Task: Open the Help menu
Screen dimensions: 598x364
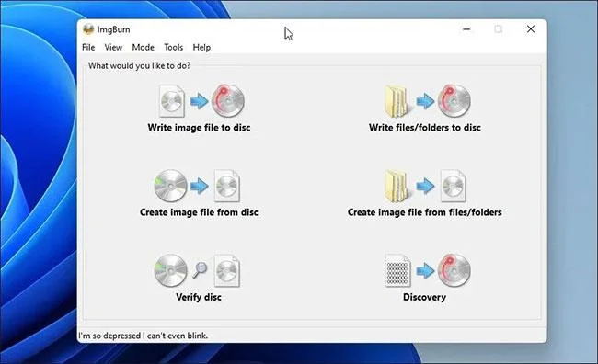Action: [201, 47]
